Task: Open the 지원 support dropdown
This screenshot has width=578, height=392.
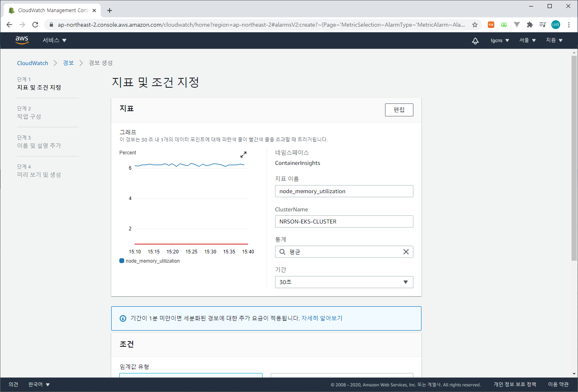Action: click(555, 40)
